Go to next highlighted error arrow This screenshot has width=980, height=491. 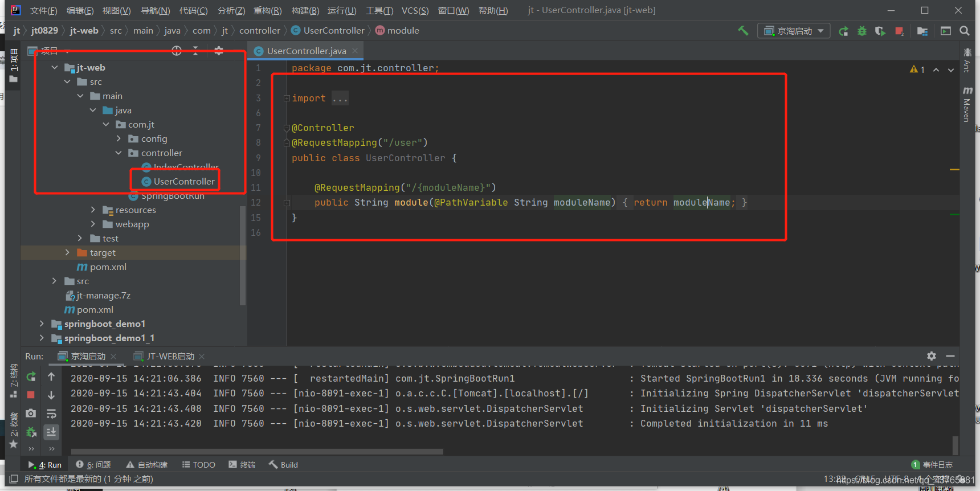951,69
